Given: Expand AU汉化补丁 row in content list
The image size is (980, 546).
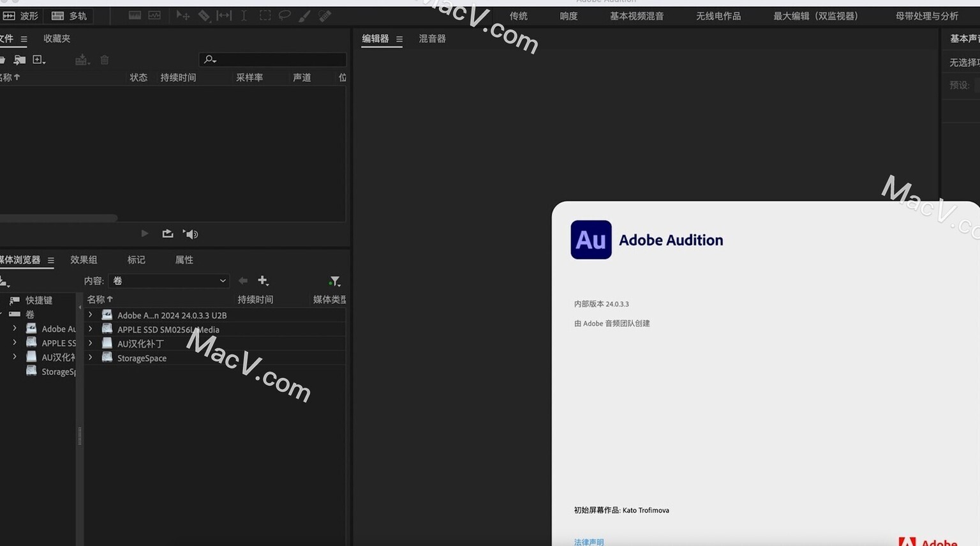Looking at the screenshot, I should tap(90, 343).
